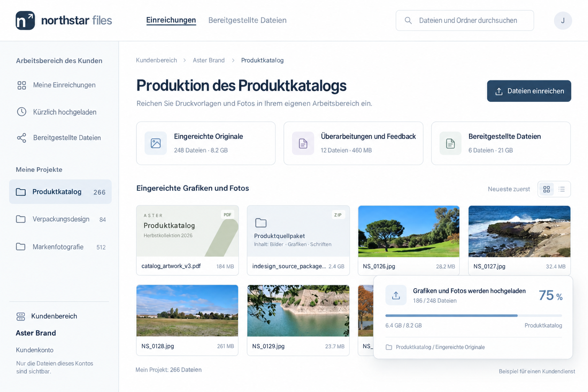Go to Aster Brand breadcrumb

209,60
